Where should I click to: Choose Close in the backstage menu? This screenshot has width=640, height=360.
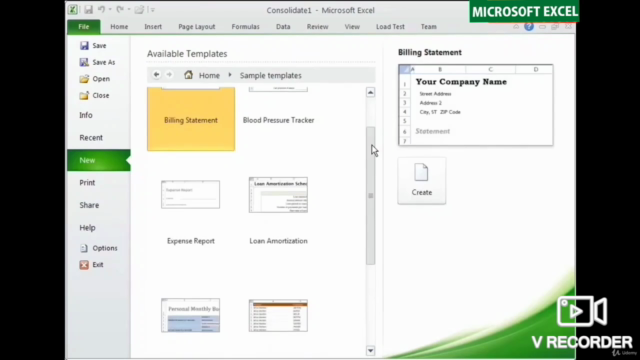[94, 96]
